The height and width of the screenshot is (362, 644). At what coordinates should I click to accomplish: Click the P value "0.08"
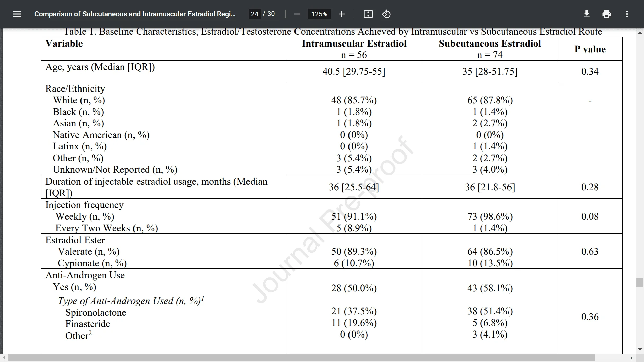pyautogui.click(x=590, y=216)
